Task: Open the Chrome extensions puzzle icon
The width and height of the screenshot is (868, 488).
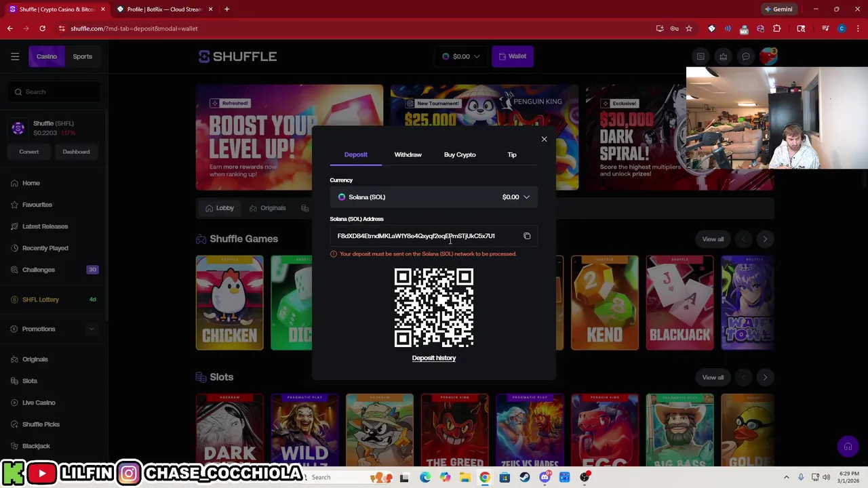Action: click(x=776, y=28)
